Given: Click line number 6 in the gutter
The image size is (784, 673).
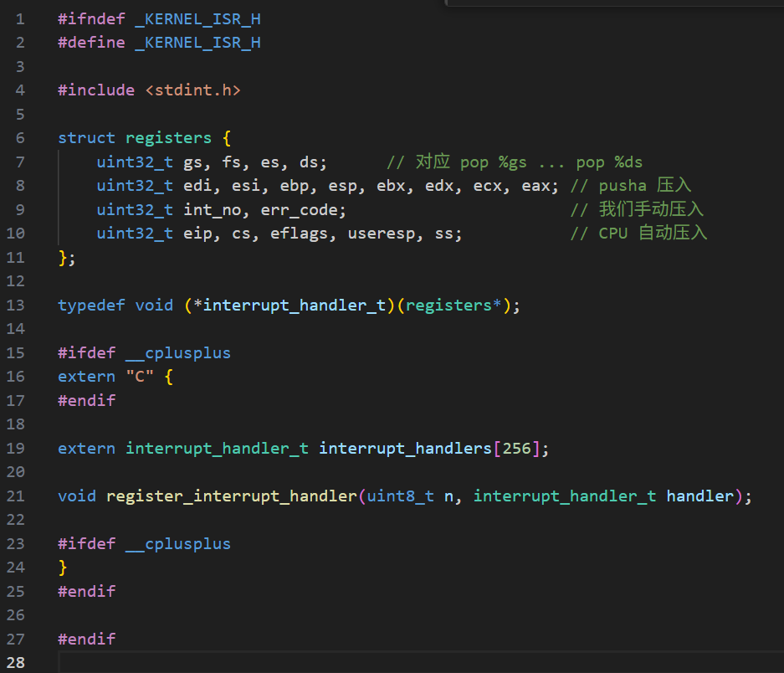Looking at the screenshot, I should [x=20, y=138].
